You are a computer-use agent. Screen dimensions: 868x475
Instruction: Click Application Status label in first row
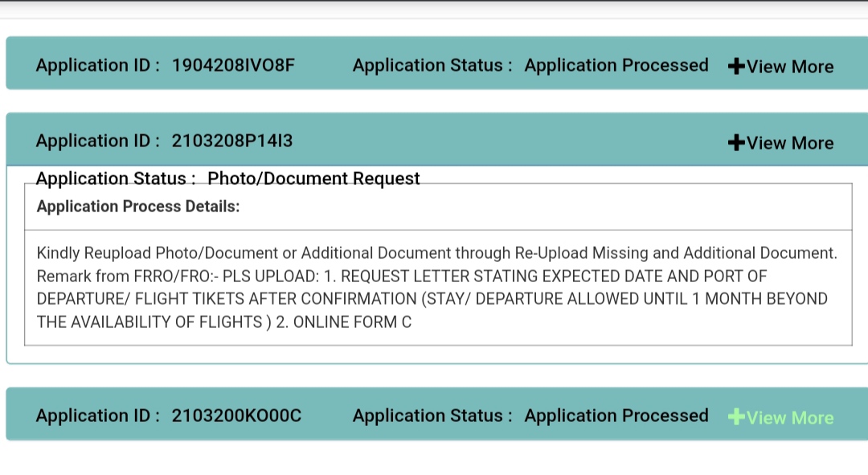[x=432, y=65]
